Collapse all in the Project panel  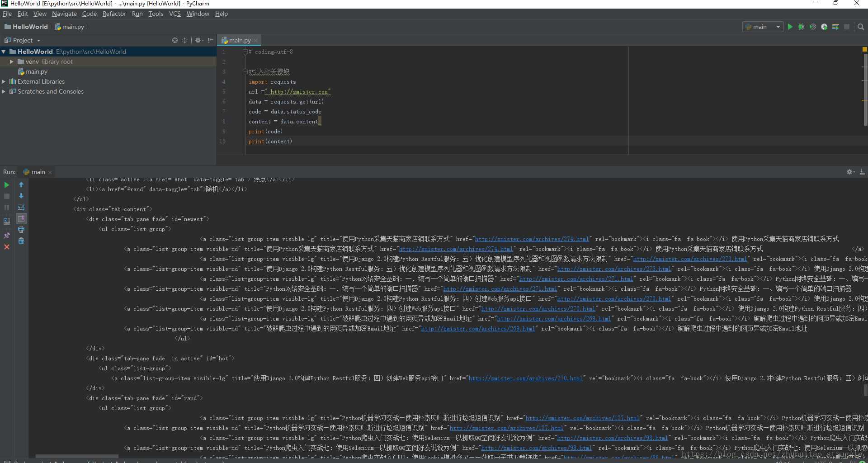click(184, 40)
